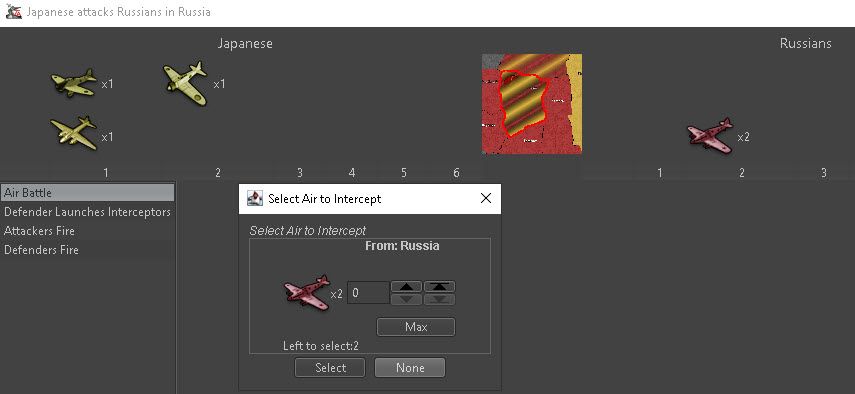The image size is (855, 394).
Task: Click the Russians side label
Action: pos(805,44)
